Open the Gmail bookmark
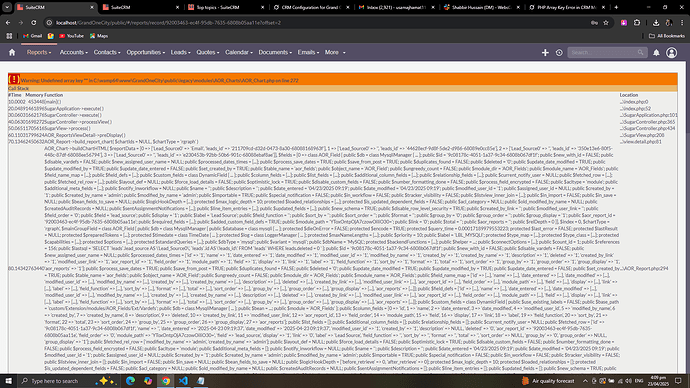This screenshot has width=690, height=388. (x=33, y=36)
